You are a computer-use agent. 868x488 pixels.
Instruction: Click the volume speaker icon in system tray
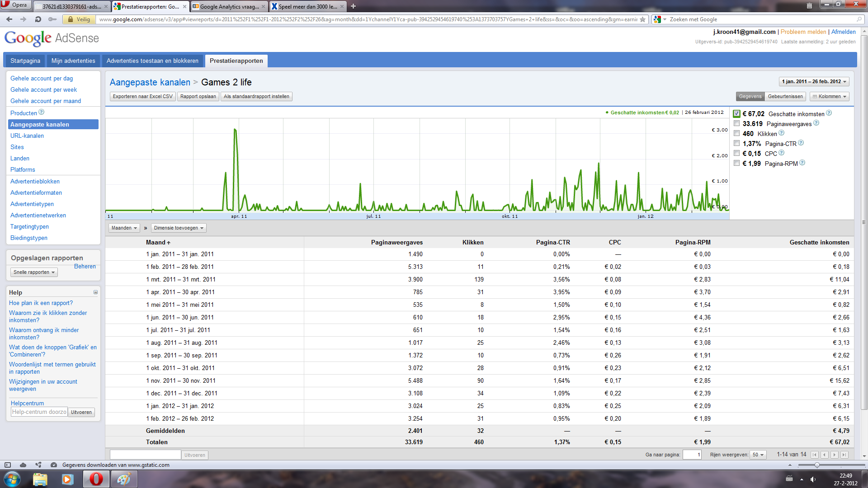pos(813,479)
